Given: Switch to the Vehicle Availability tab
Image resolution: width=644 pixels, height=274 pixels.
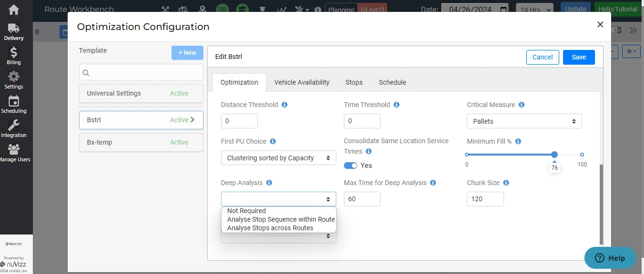Looking at the screenshot, I should (x=302, y=82).
